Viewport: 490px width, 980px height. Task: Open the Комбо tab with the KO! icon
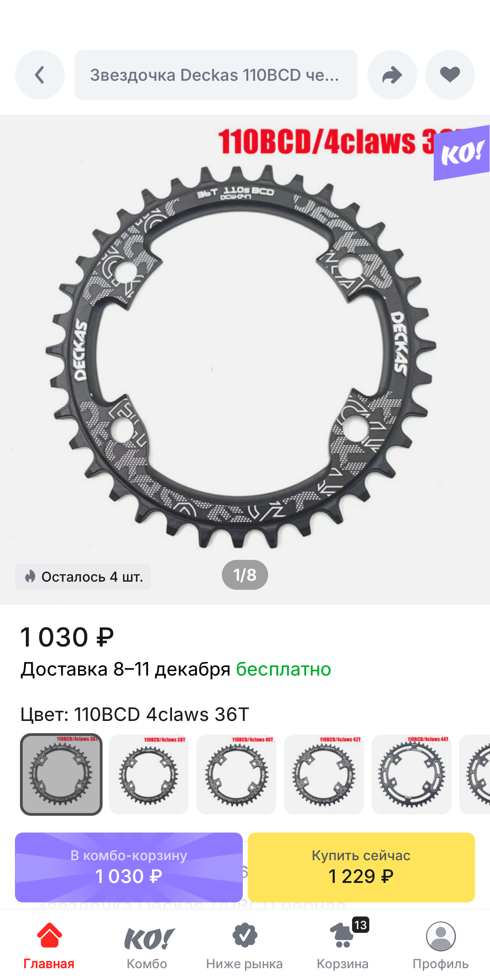click(147, 946)
